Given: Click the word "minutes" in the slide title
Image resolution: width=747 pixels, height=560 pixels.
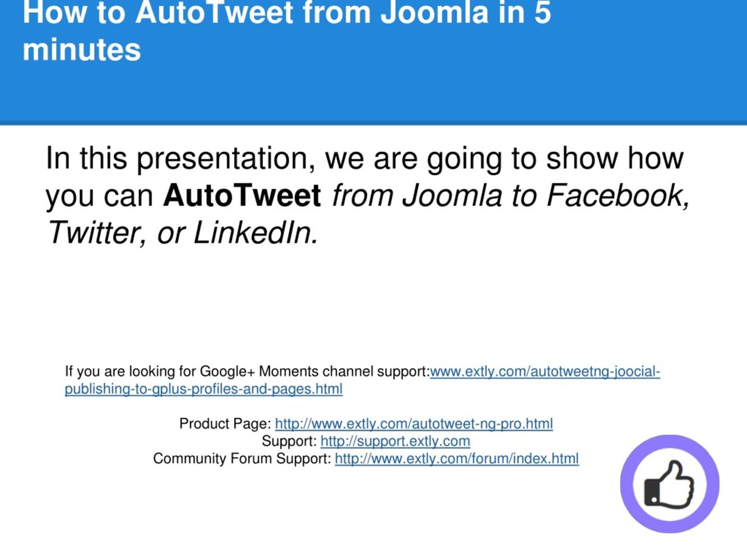Looking at the screenshot, I should pos(82,49).
